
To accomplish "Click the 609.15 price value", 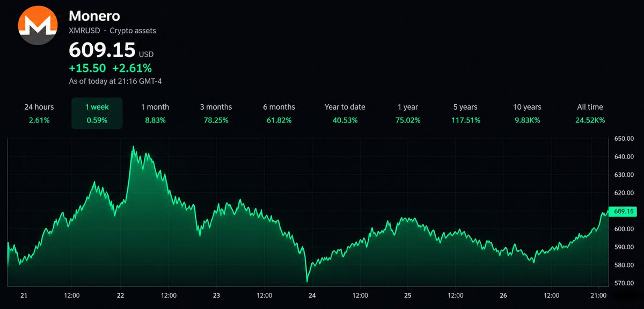I will [x=102, y=51].
